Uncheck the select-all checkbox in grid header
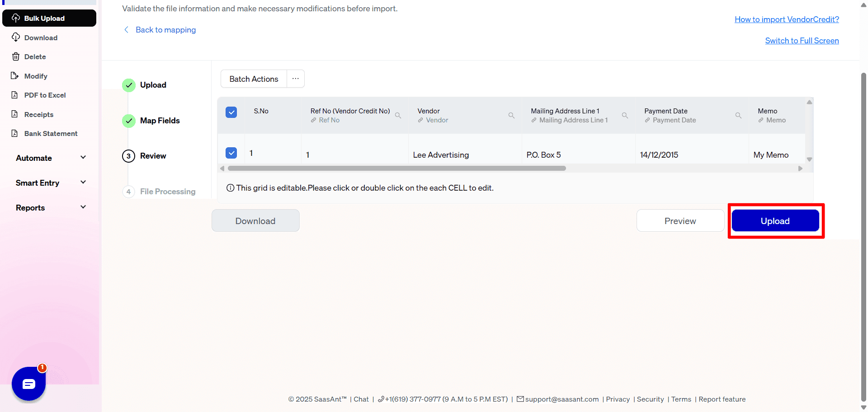 [231, 112]
